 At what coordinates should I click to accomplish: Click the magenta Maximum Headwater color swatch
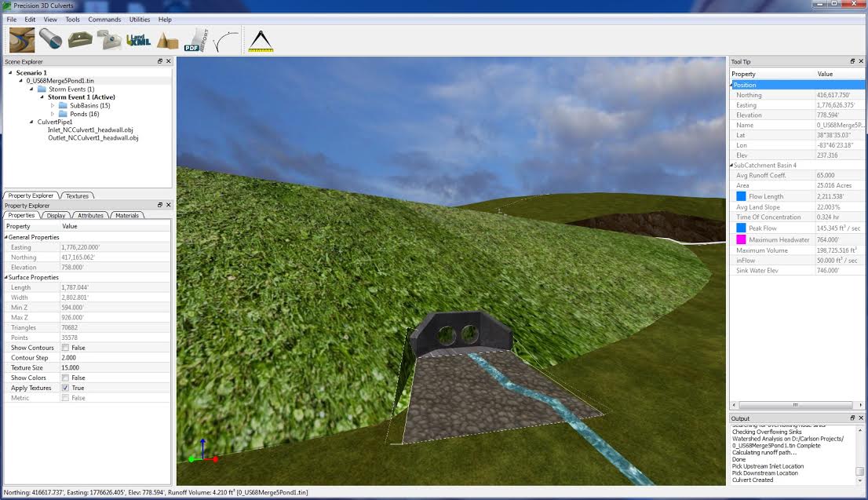pyautogui.click(x=741, y=239)
